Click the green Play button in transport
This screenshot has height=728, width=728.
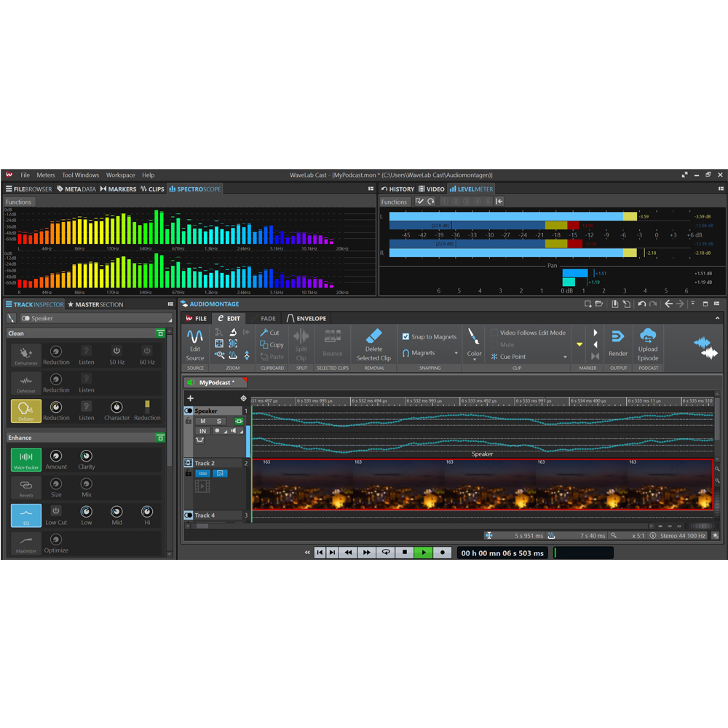[x=424, y=553]
